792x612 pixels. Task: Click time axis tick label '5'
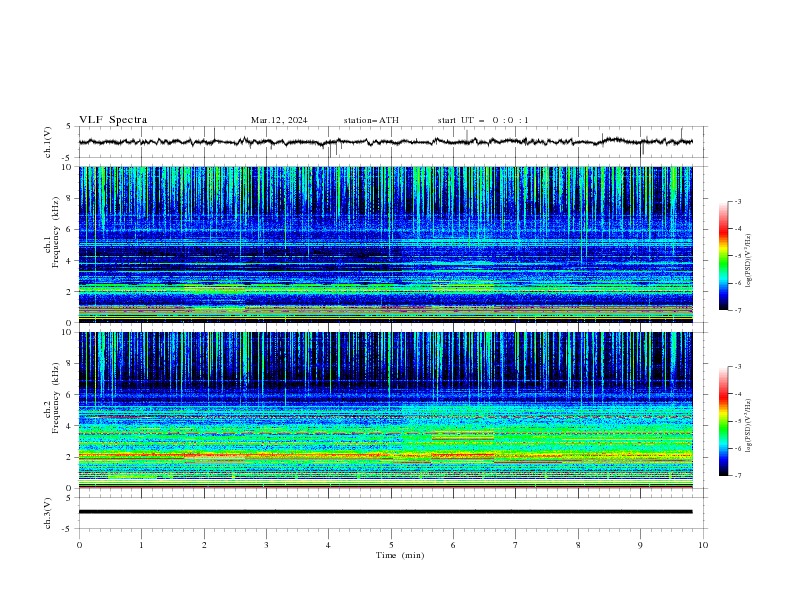click(x=391, y=545)
